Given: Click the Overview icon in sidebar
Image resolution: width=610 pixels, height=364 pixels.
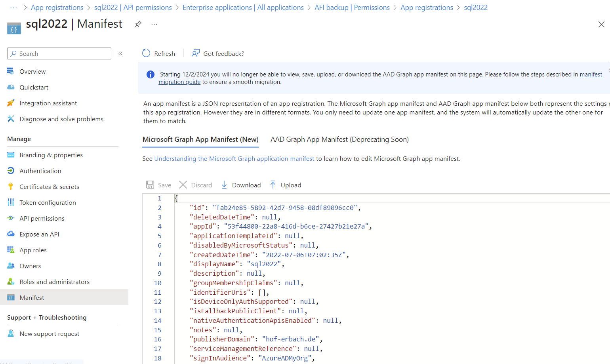Looking at the screenshot, I should 11,71.
